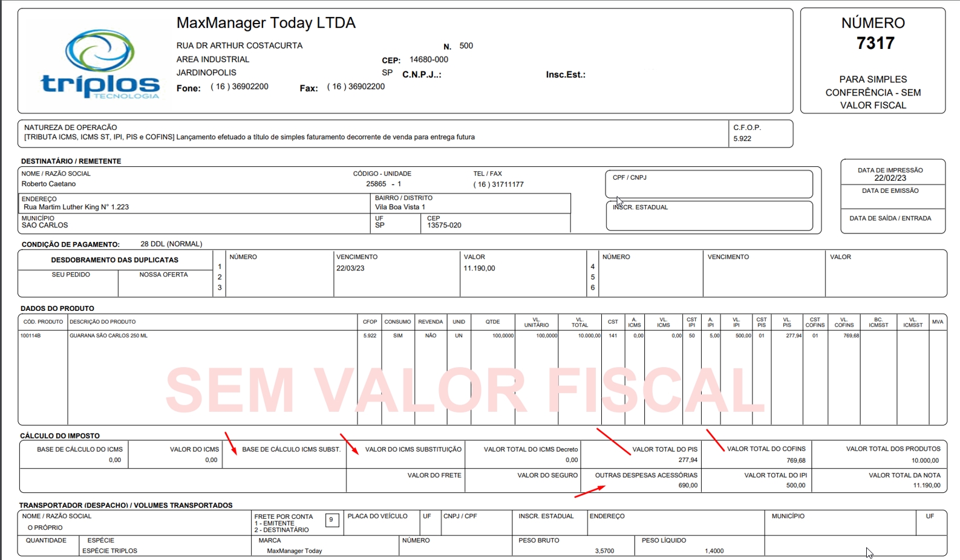
Task: Click CST value '141'
Action: point(613,336)
